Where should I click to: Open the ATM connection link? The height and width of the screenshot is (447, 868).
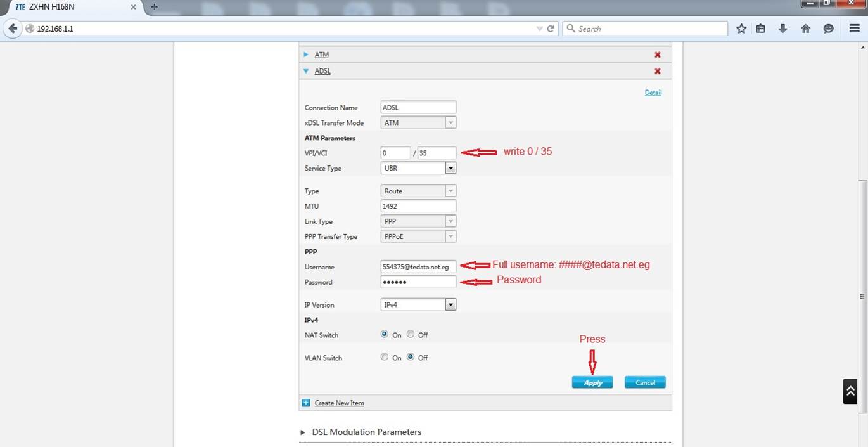tap(322, 55)
